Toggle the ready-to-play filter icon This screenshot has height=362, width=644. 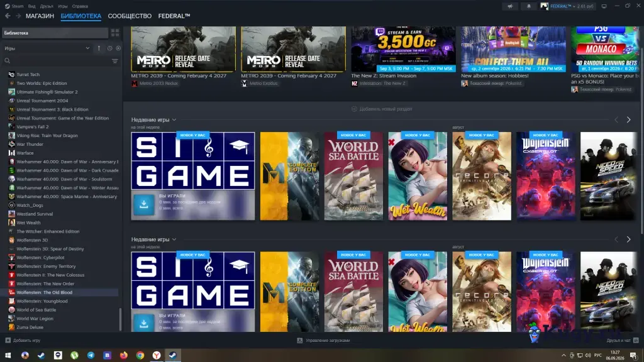118,48
